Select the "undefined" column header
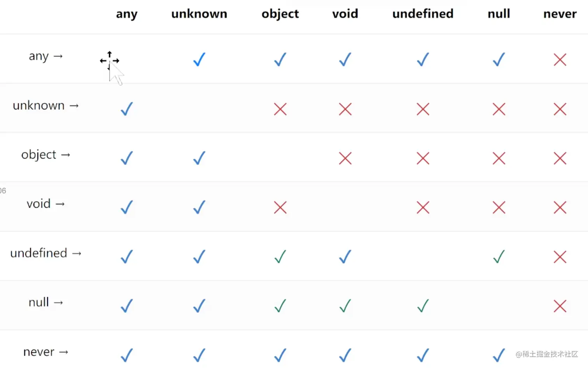The height and width of the screenshot is (368, 588). [x=423, y=14]
